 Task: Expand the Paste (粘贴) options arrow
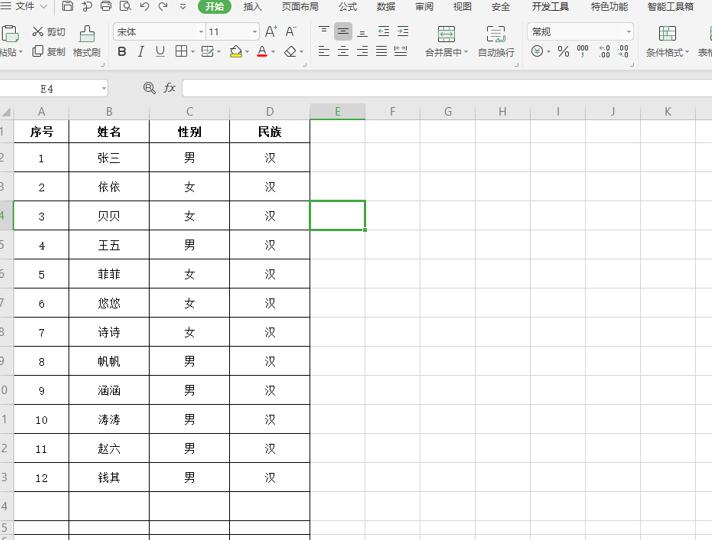21,52
